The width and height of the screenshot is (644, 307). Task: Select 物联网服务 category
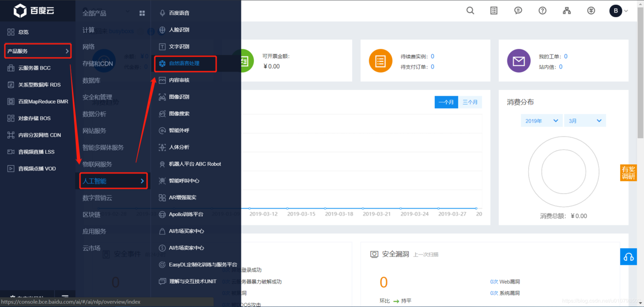(97, 164)
